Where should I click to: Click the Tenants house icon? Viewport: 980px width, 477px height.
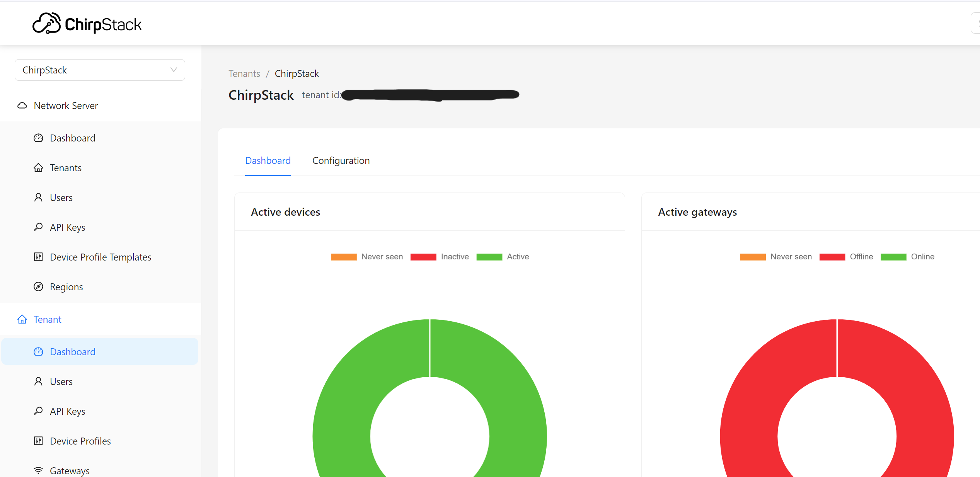pos(38,168)
